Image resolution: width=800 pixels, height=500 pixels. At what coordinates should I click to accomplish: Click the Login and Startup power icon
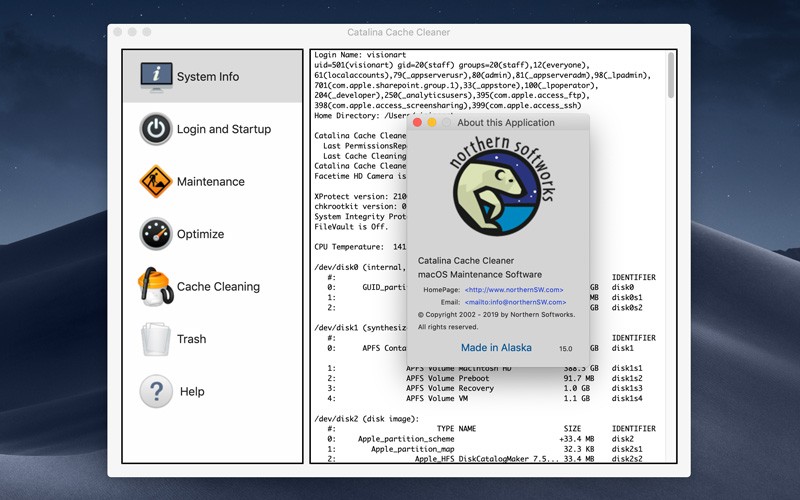[156, 129]
